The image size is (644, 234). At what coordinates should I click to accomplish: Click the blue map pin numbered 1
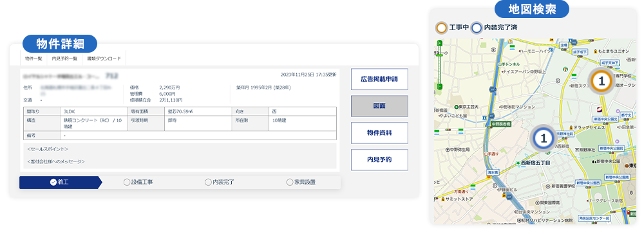click(544, 138)
